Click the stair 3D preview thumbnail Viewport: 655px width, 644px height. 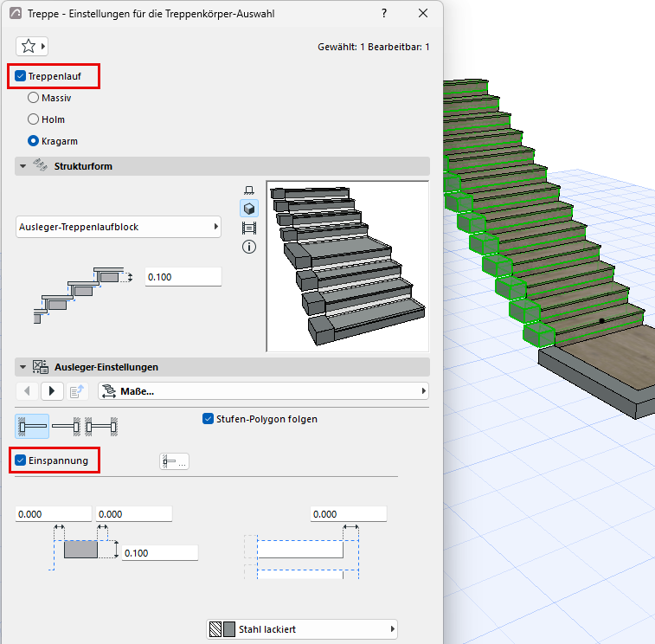pyautogui.click(x=348, y=267)
